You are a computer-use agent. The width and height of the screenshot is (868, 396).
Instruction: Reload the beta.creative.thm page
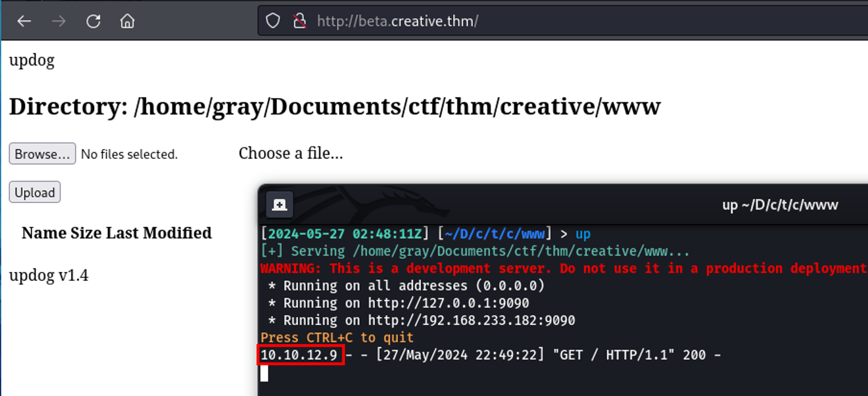point(93,21)
